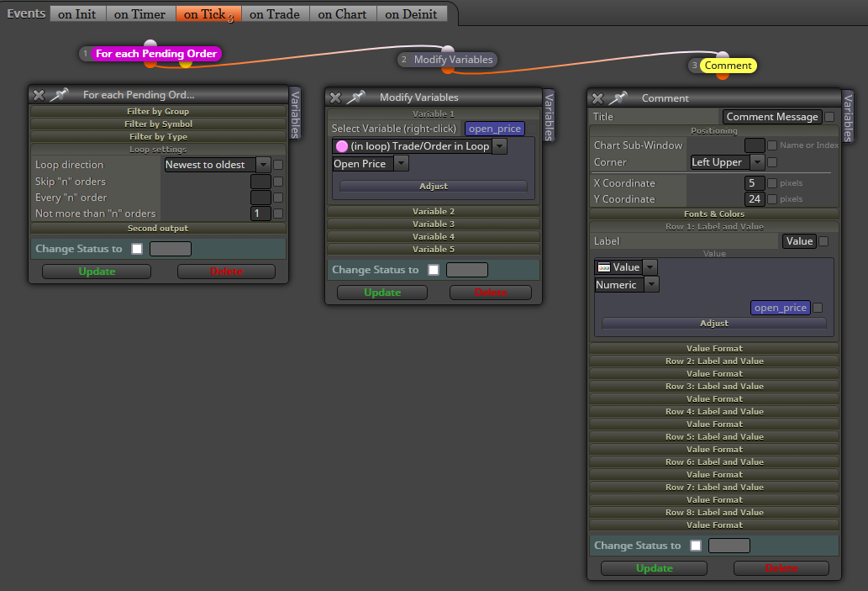Image resolution: width=868 pixels, height=591 pixels.
Task: Click Update in Comment panel
Action: 655,568
